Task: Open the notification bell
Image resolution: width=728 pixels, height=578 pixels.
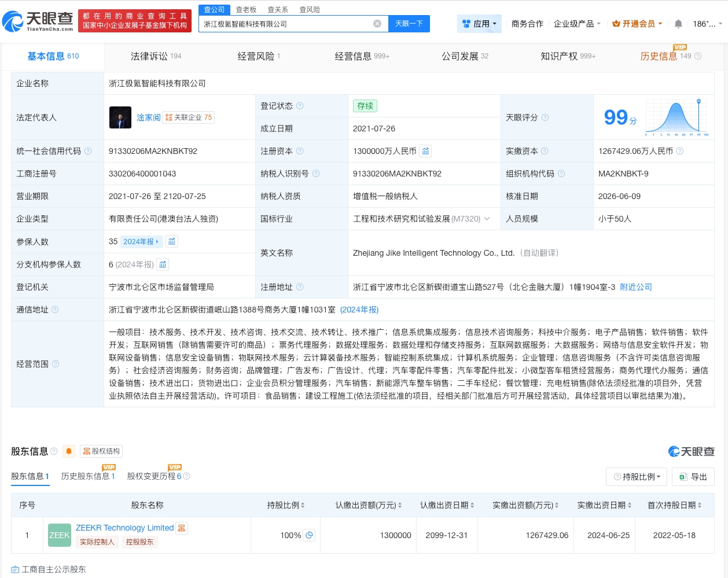Action: tap(678, 24)
